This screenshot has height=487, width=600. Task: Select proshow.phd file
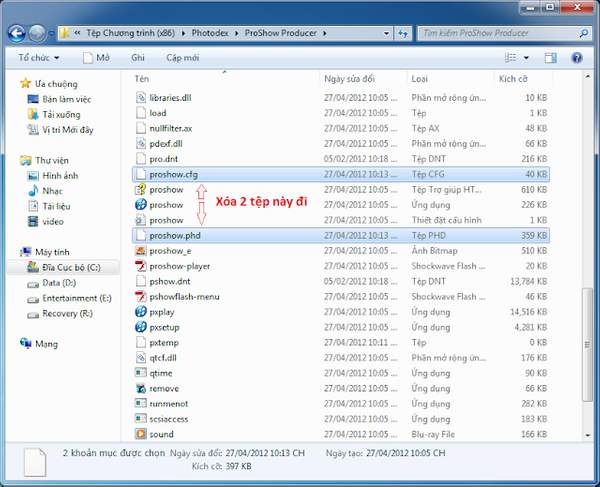click(341, 235)
